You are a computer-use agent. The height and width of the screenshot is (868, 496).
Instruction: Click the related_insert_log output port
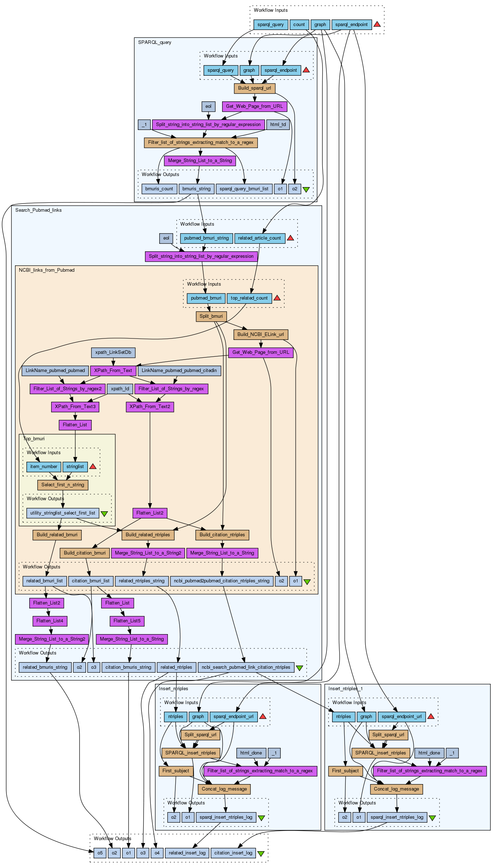187,853
